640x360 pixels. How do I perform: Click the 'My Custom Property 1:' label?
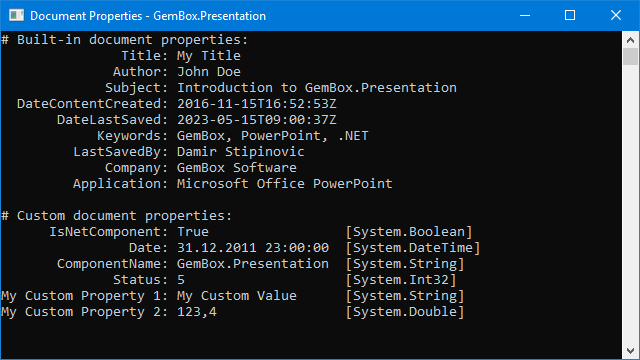[84, 296]
